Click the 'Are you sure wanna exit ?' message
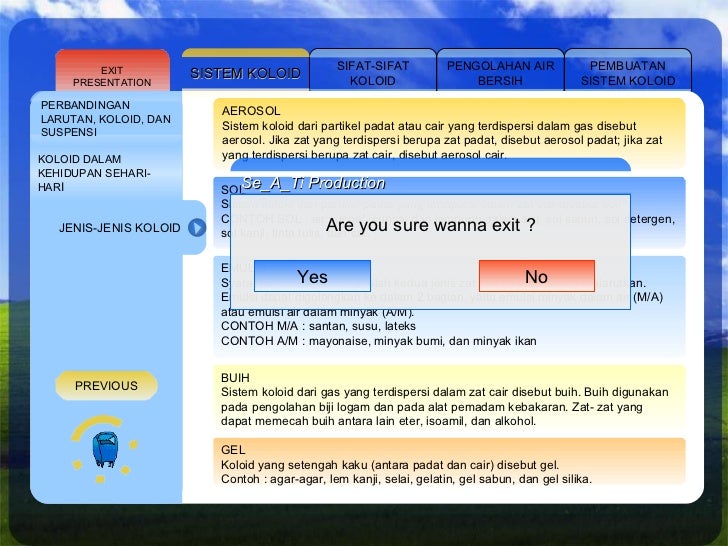Screen dimensions: 728x546 (430, 225)
